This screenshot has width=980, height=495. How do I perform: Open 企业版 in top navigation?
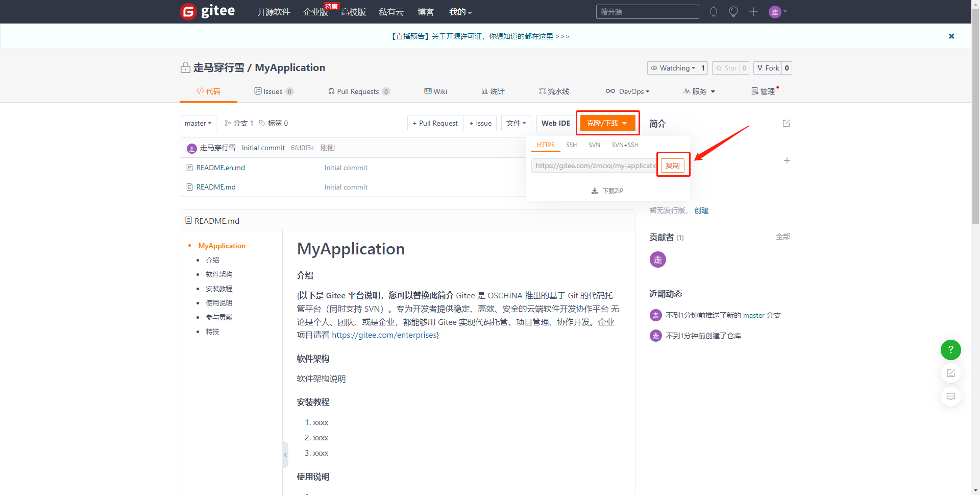315,12
